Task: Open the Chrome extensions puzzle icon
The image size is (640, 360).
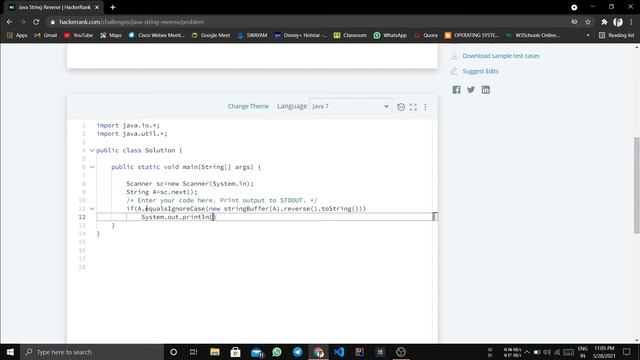Action: [604, 22]
